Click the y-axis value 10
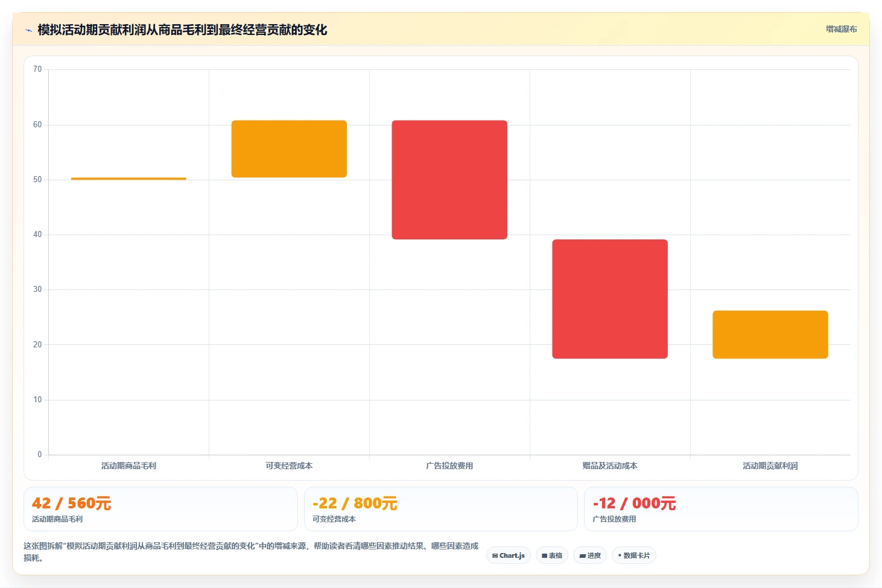Screen dimensions: 882x588 pyautogui.click(x=37, y=400)
